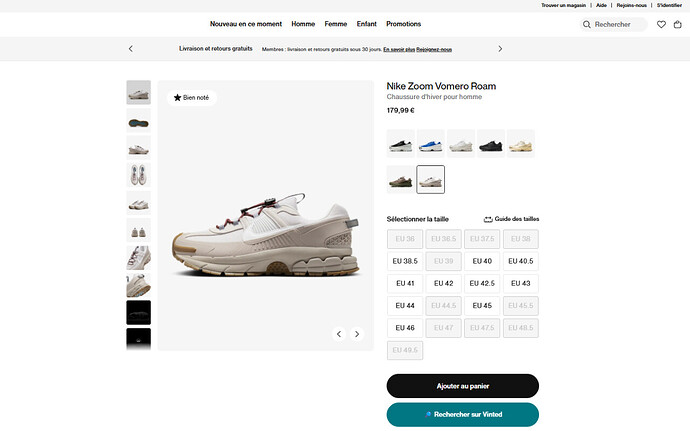Select black and white shoe colorway
Image resolution: width=690 pixels, height=431 pixels.
400,144
